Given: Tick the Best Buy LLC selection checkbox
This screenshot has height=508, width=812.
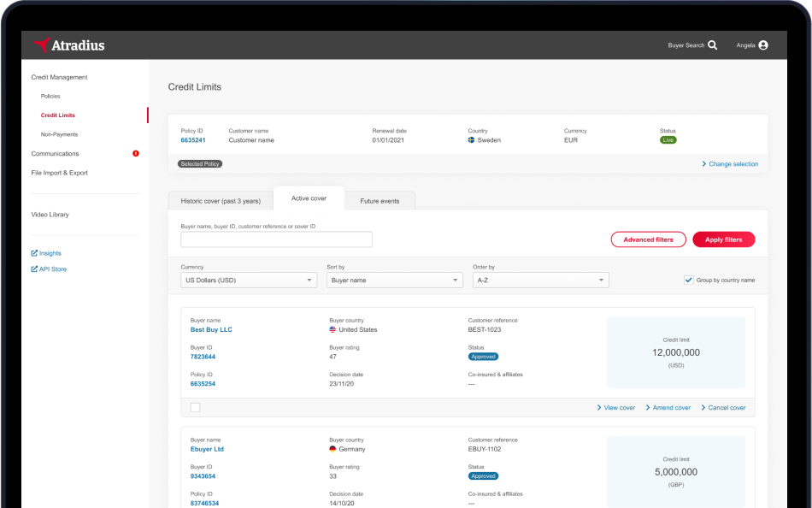Looking at the screenshot, I should [195, 407].
